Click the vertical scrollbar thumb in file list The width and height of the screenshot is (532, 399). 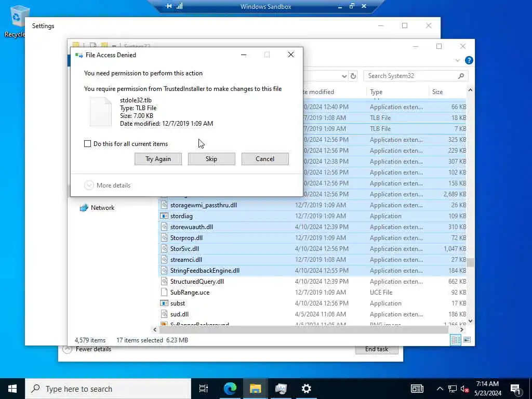tap(470, 262)
